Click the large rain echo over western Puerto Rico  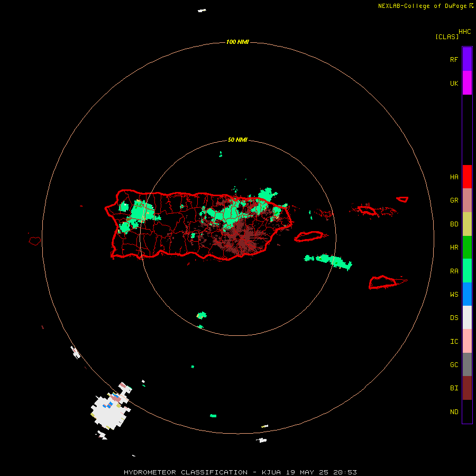tap(141, 212)
